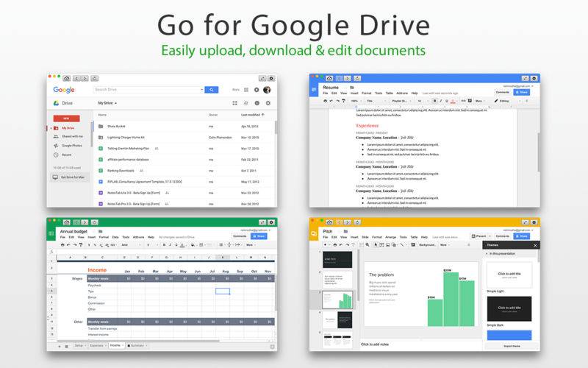Viewport: 588px width, 368px height.
Task: Open search options arrow in Drive search box
Action: point(201,90)
